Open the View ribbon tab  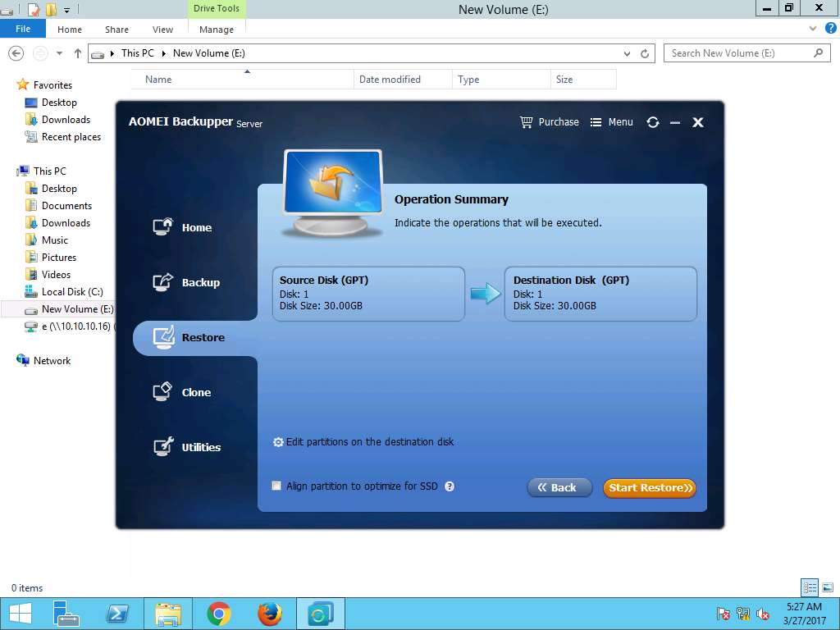click(x=162, y=30)
